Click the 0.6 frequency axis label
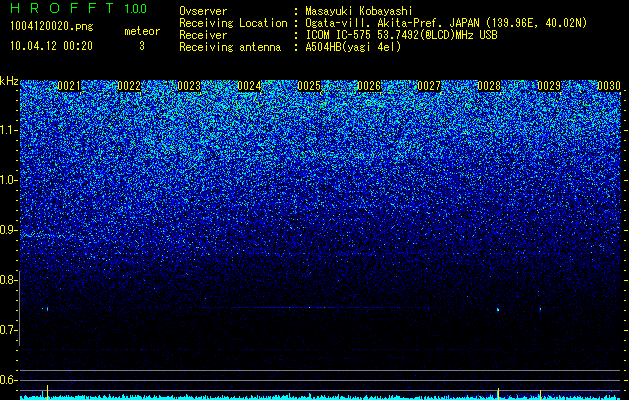This screenshot has width=629, height=400. point(7,380)
